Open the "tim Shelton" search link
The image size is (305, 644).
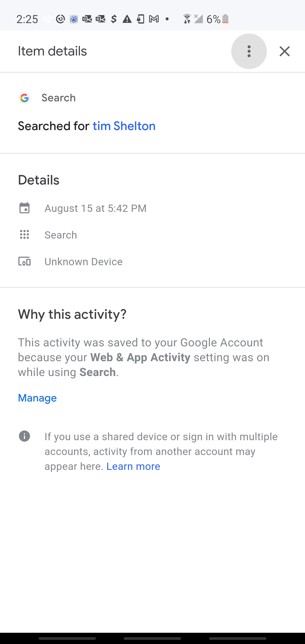coord(124,126)
